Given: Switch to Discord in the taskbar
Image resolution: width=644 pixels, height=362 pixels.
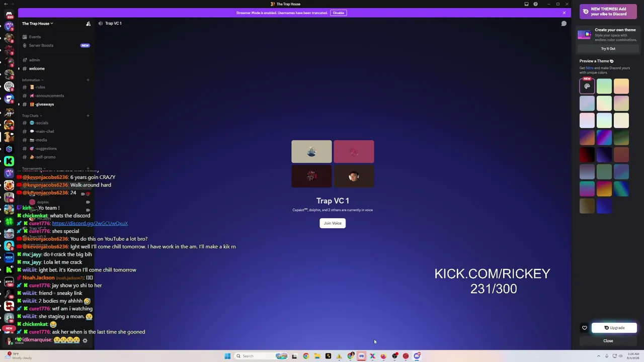Looking at the screenshot, I should (417, 356).
